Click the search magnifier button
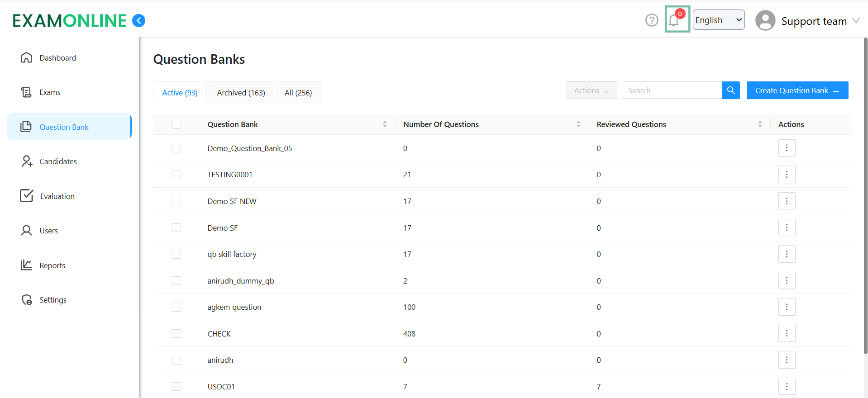Screen dimensions: 868x398 730,90
